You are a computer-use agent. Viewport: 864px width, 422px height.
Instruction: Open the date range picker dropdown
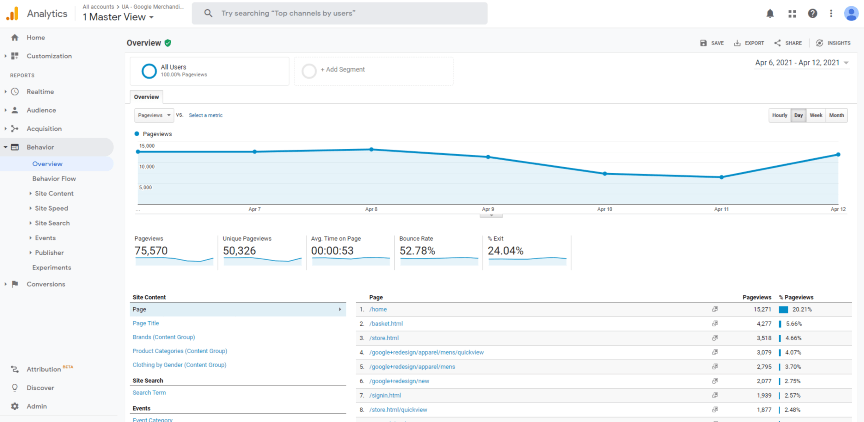802,63
